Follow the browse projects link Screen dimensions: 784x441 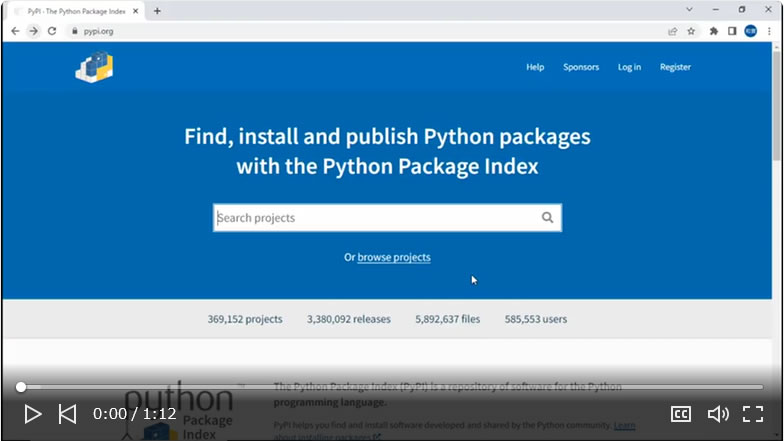pyautogui.click(x=394, y=257)
